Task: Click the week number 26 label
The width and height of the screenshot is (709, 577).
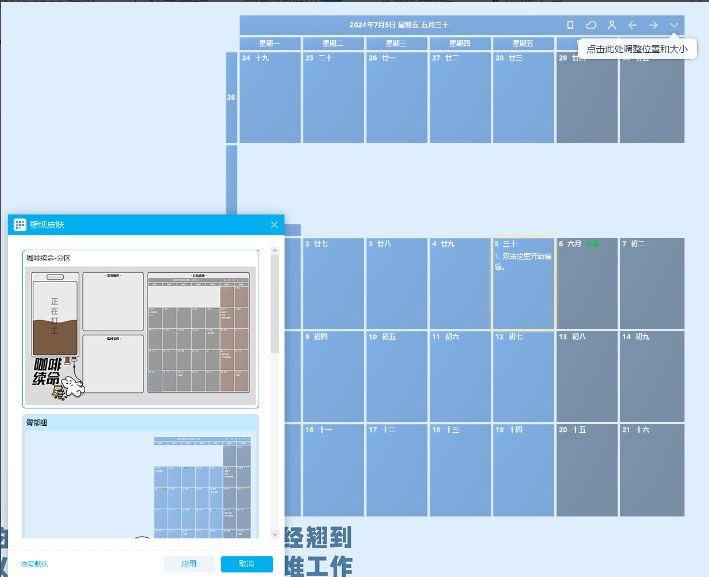Action: click(231, 97)
